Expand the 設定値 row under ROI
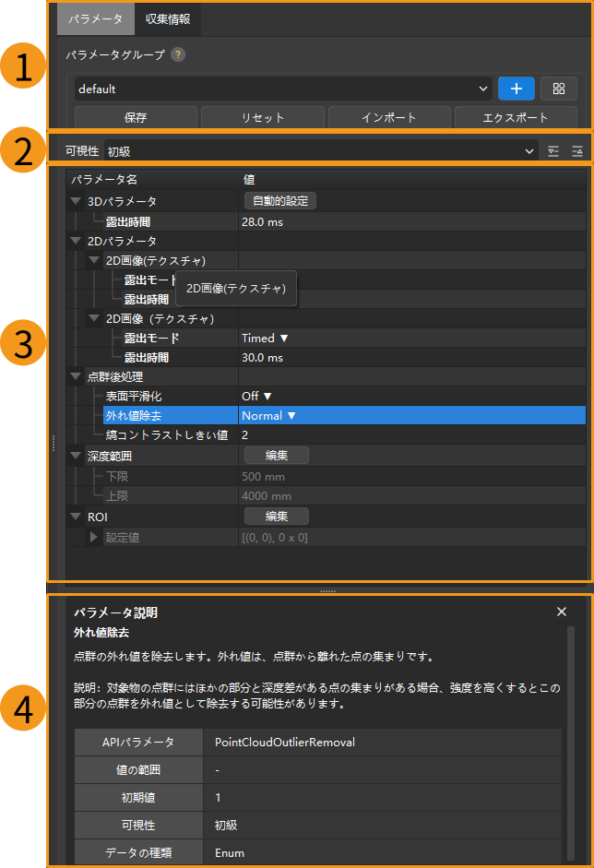594x868 pixels. pyautogui.click(x=93, y=537)
